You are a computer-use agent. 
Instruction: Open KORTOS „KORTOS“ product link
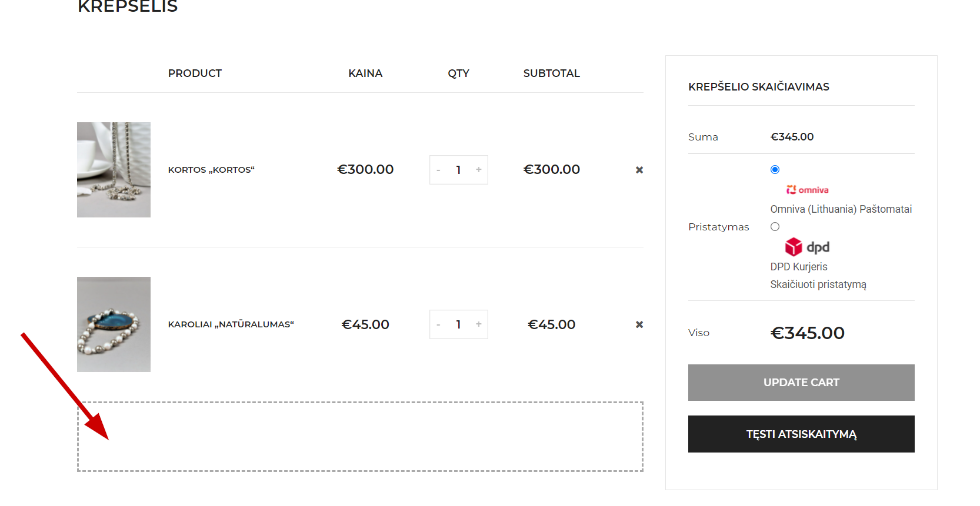coord(211,170)
